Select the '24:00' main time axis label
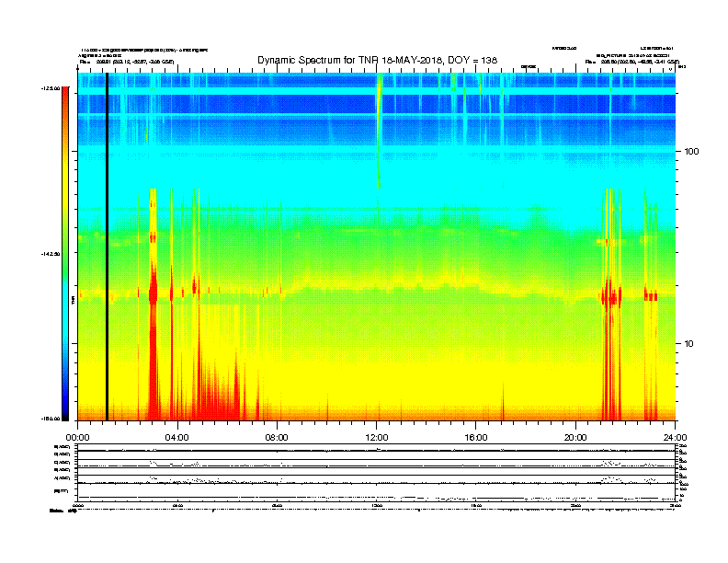The width and height of the screenshot is (728, 563). [675, 438]
